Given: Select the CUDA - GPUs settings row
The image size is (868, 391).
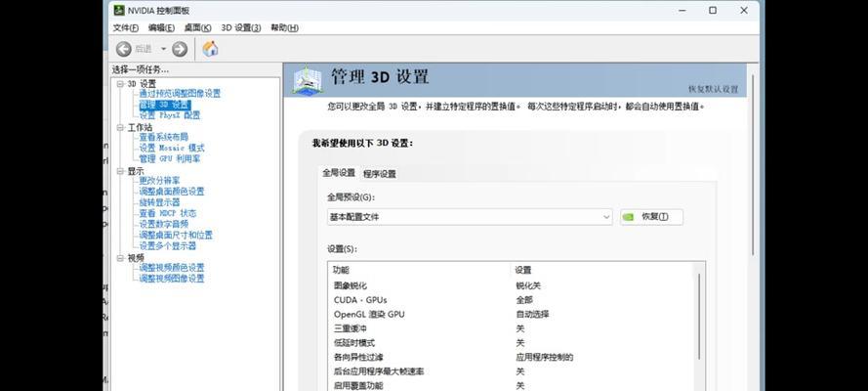Looking at the screenshot, I should [511, 300].
